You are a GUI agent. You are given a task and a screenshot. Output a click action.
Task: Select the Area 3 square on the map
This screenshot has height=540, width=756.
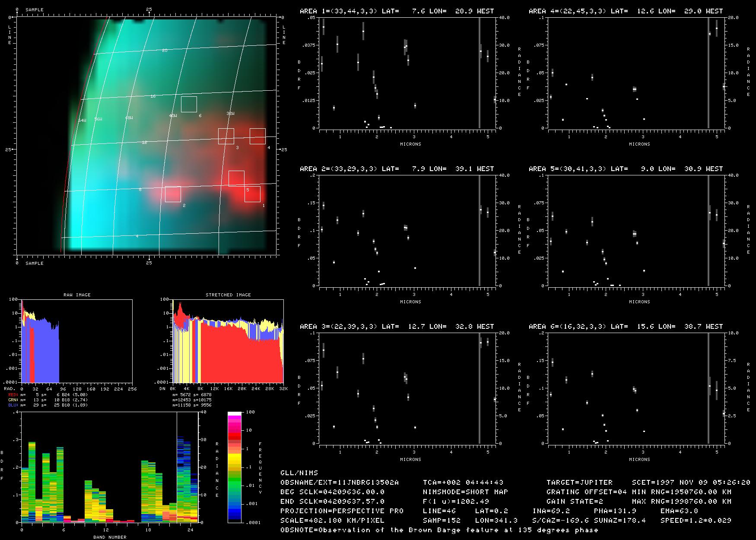(226, 136)
